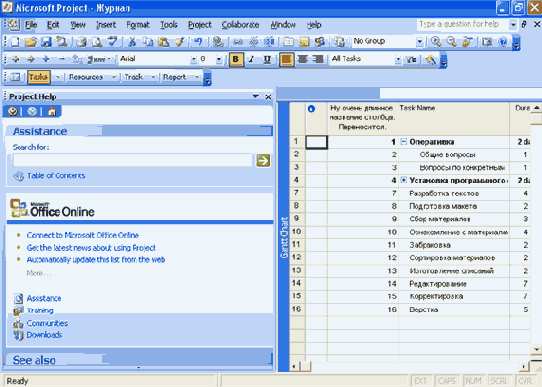Toggle AutoFilter next to All Tasks

(x=411, y=59)
